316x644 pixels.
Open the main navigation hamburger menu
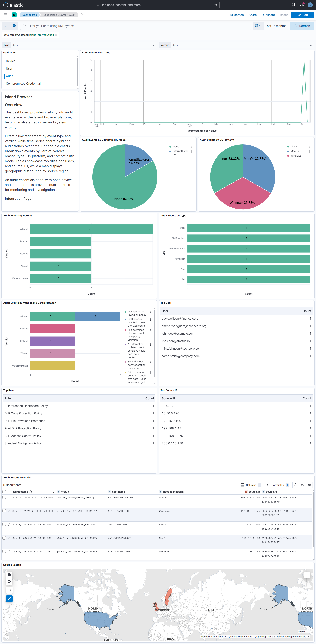click(x=6, y=15)
